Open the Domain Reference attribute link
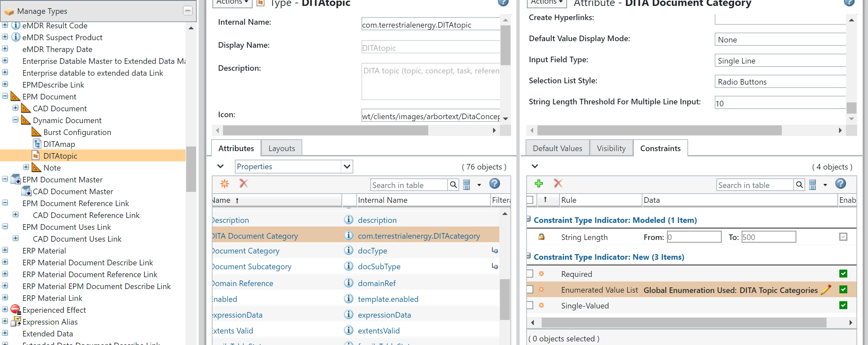 coord(243,283)
